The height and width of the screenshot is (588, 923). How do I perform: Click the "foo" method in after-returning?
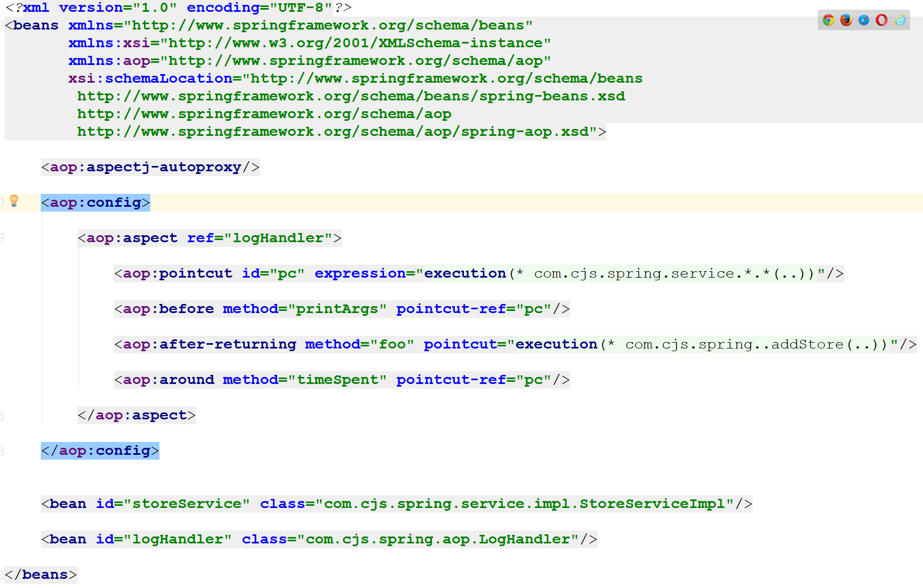click(x=392, y=344)
